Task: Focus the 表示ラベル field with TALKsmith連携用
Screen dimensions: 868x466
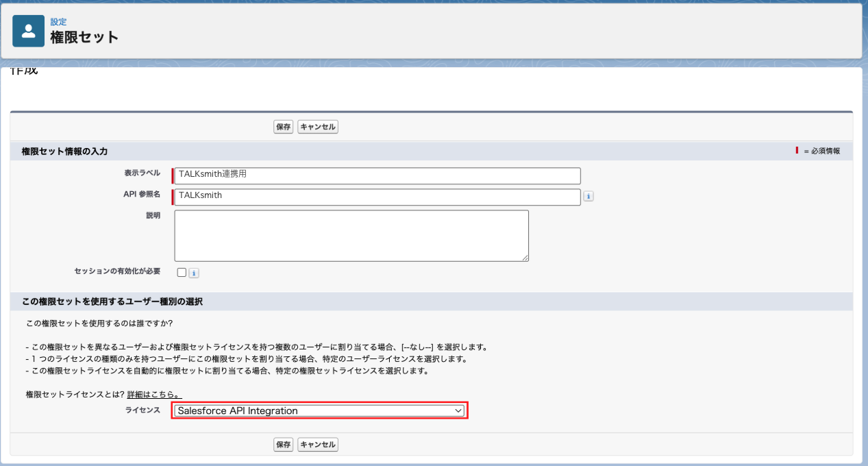Action: coord(377,175)
